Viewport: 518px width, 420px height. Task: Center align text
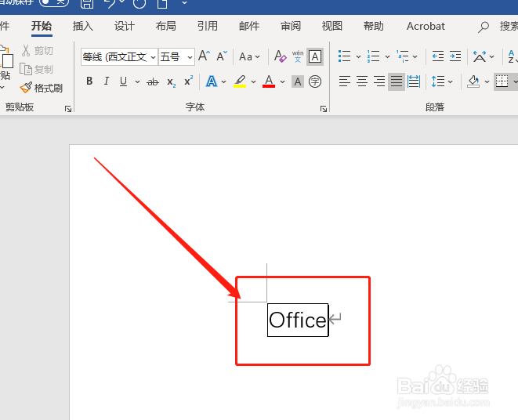[362, 81]
